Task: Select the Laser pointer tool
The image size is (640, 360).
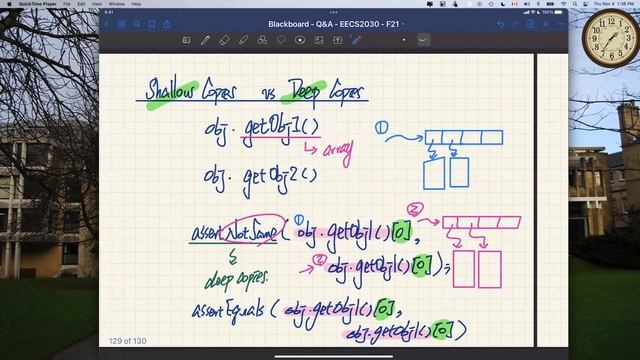Action: tap(356, 40)
